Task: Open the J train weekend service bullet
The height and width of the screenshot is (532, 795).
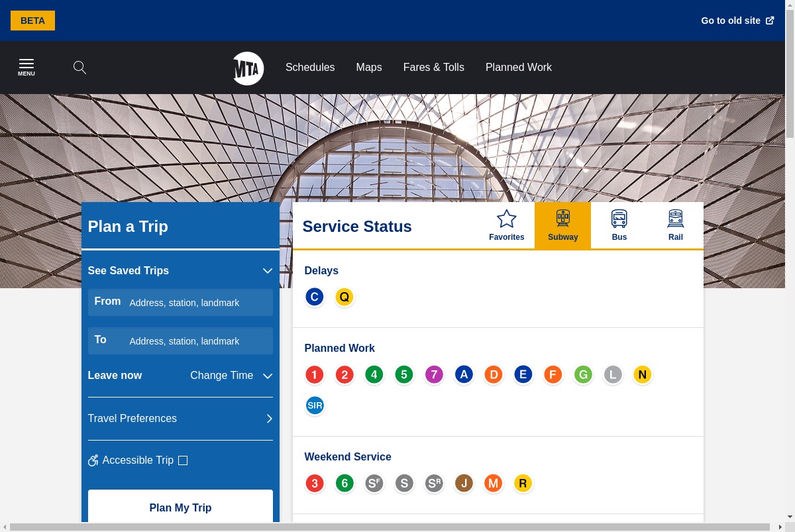Action: click(x=464, y=484)
